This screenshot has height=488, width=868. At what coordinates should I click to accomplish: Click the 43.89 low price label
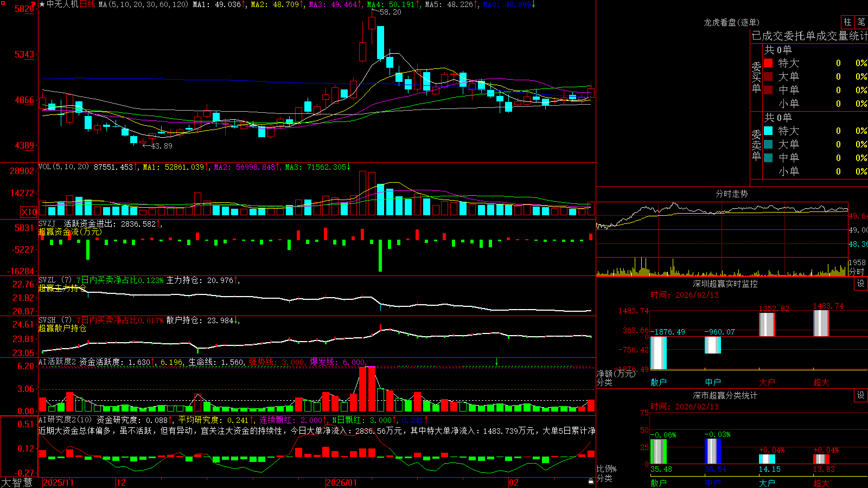pyautogui.click(x=161, y=146)
